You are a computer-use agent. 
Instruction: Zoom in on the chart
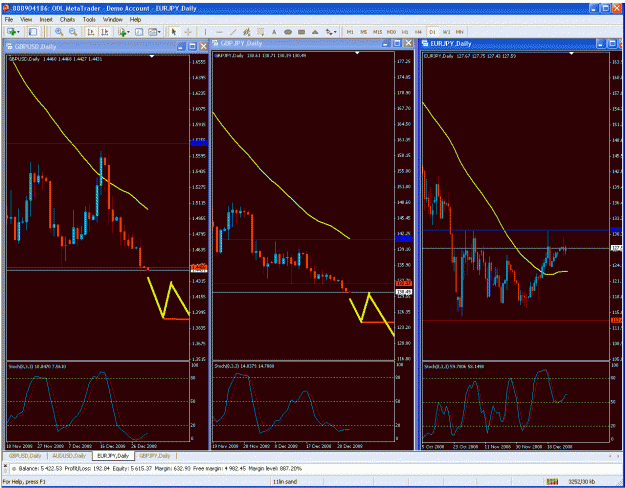point(59,32)
